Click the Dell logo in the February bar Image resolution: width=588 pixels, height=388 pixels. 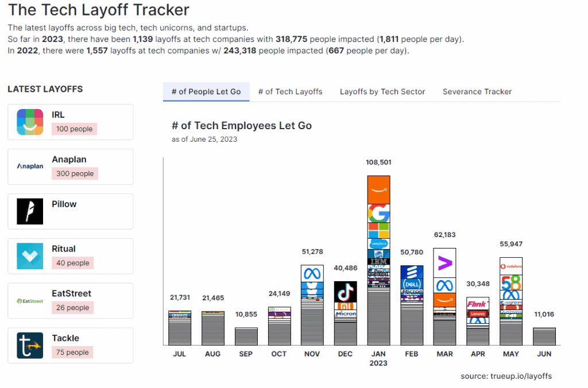[412, 284]
